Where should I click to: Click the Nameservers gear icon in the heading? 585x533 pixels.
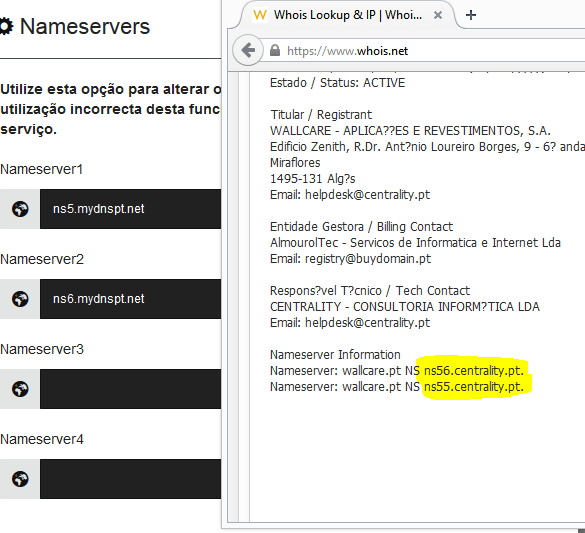point(6,27)
